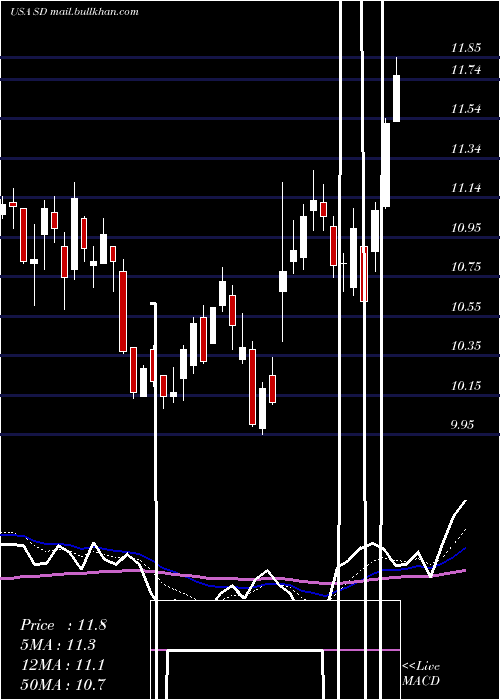Screen dimensions: 500x700
Task: Click the last white candle near 11.74
Action: click(x=396, y=98)
